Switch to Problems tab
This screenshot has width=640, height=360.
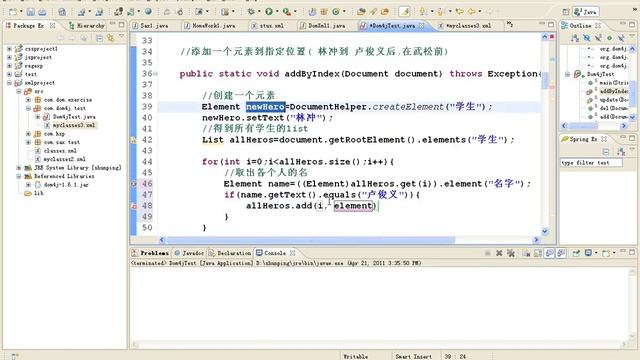(x=150, y=253)
